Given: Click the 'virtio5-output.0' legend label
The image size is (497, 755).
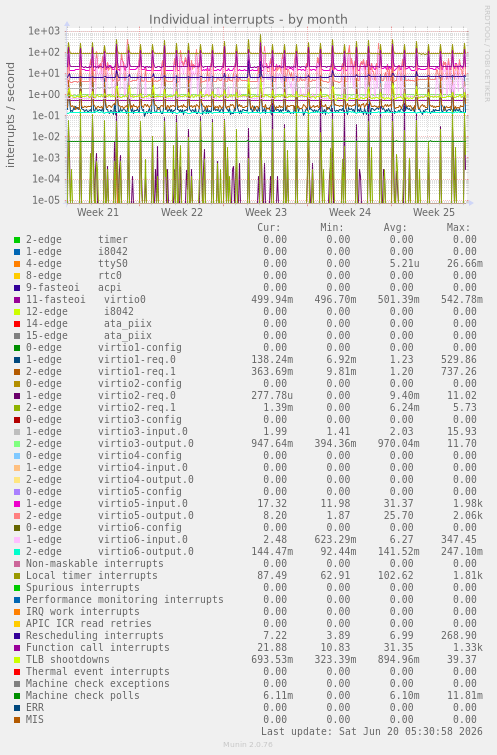Looking at the screenshot, I should 146,516.
